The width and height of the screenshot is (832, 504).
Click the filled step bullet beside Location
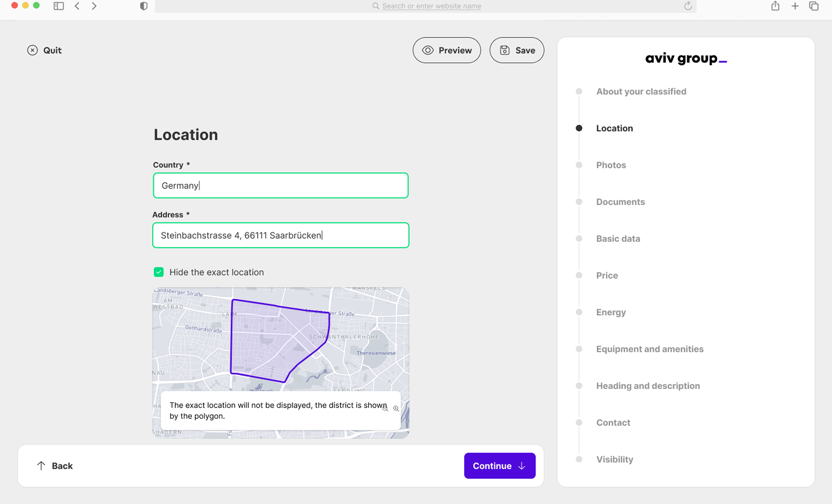pos(579,128)
